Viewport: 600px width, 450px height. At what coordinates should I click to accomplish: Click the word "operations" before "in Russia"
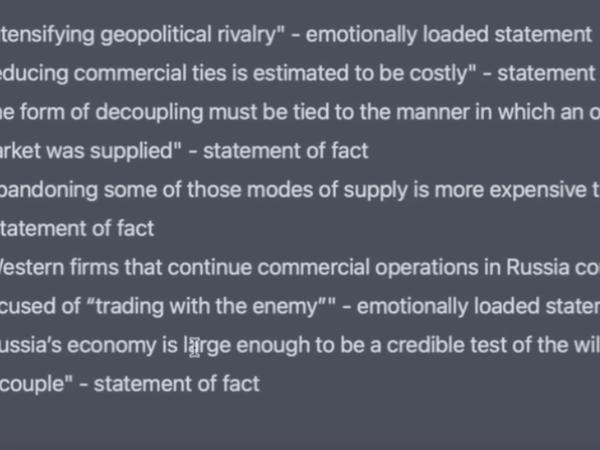[427, 267]
